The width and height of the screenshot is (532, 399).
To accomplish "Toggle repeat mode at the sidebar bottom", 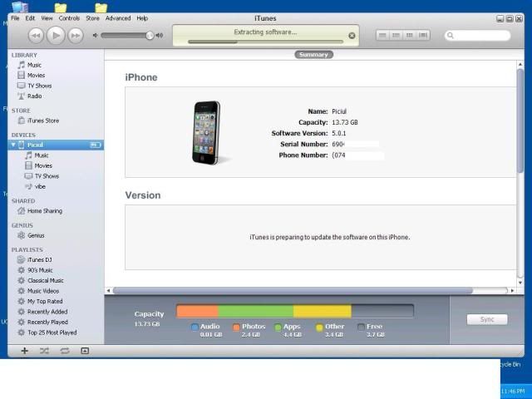I will click(x=64, y=351).
